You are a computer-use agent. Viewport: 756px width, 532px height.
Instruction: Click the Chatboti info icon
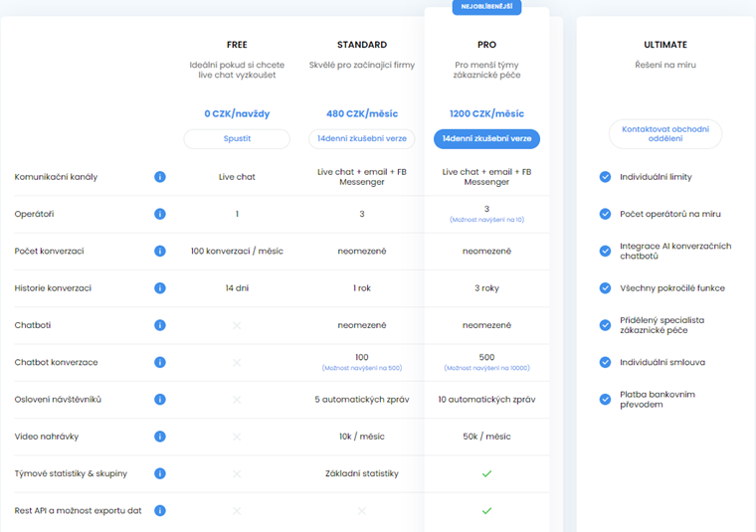click(x=159, y=325)
